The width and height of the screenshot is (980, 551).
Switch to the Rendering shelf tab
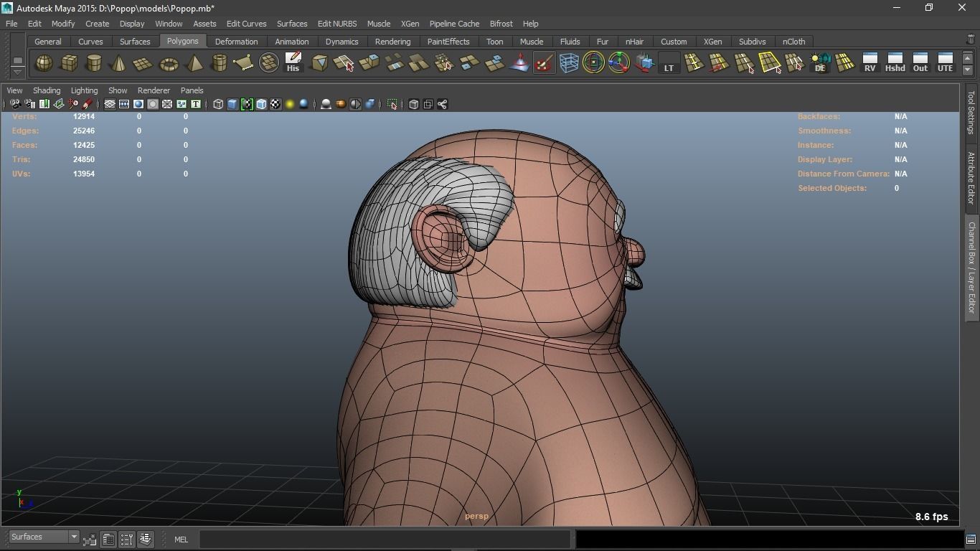392,42
